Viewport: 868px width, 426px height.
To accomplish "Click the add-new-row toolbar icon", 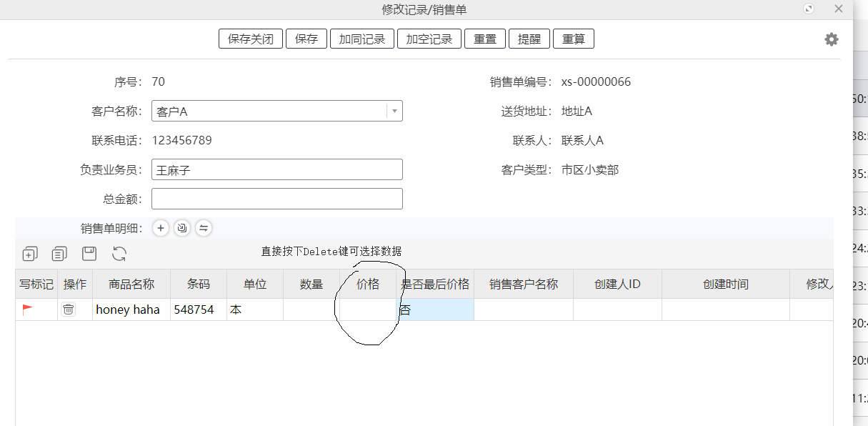I will (x=30, y=253).
